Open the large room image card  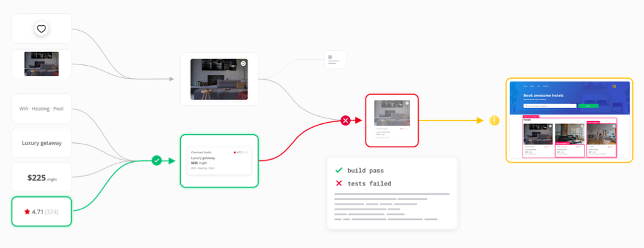[220, 79]
